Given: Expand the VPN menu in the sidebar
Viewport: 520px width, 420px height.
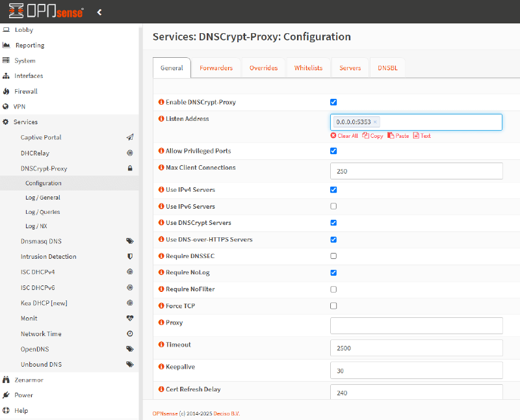Looking at the screenshot, I should [23, 106].
